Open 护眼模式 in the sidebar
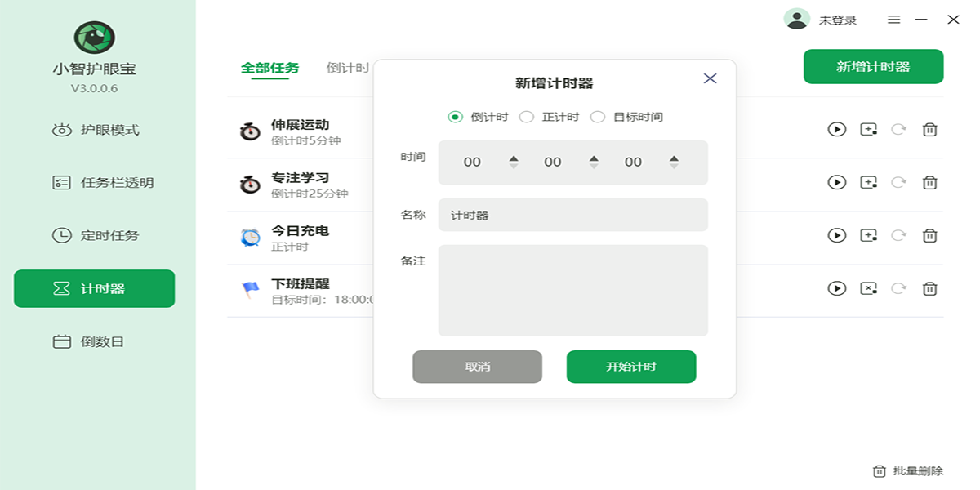 95,130
